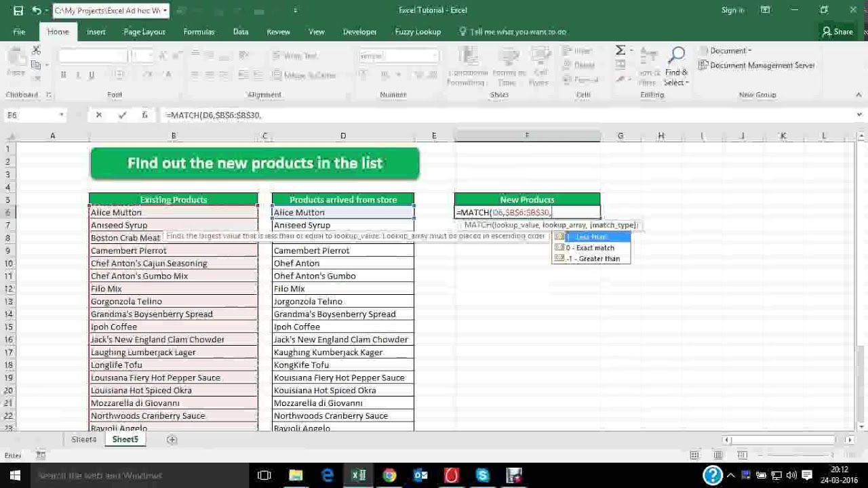
Task: Click the AutoSum sigma icon
Action: click(620, 50)
